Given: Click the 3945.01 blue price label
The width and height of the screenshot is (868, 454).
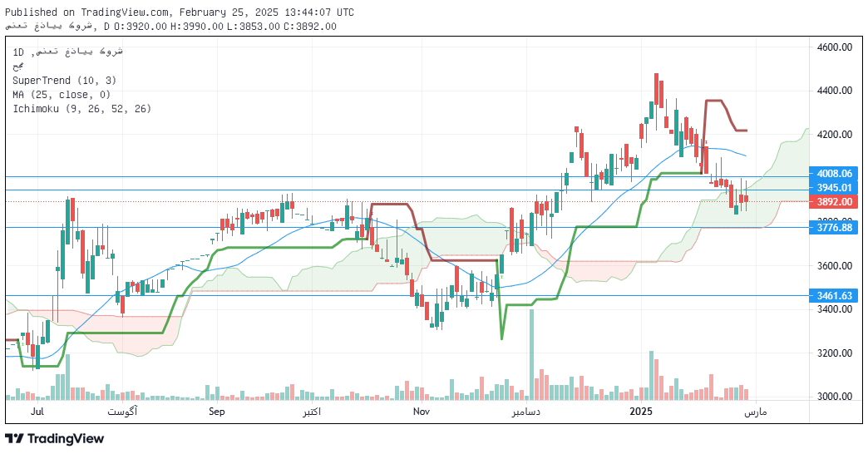Looking at the screenshot, I should click(833, 188).
